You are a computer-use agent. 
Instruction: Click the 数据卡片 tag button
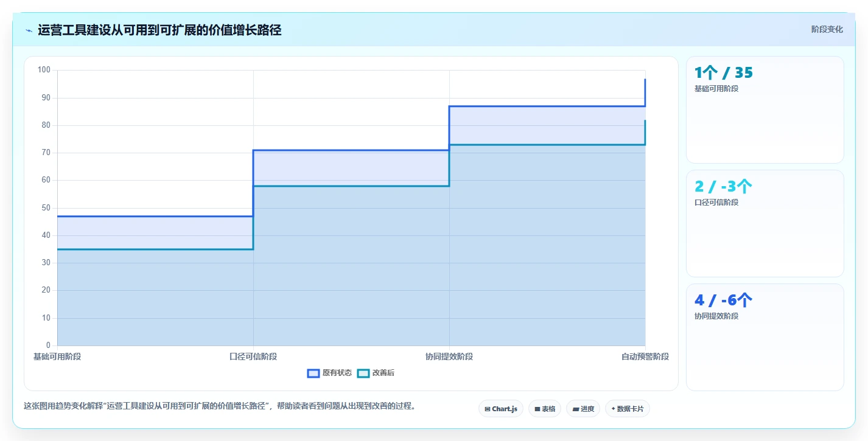click(628, 409)
